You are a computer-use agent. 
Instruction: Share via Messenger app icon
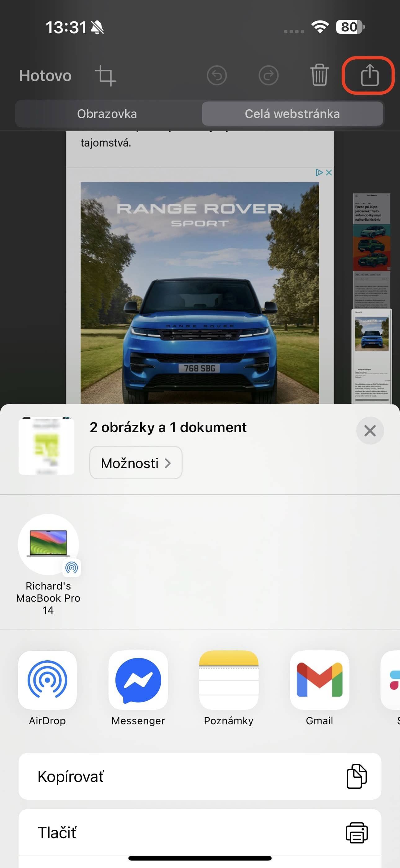[138, 680]
